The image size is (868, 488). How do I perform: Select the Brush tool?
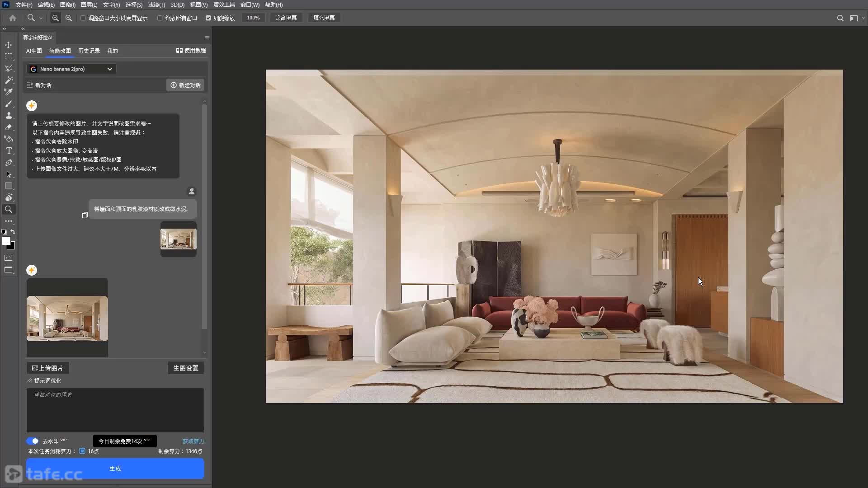click(9, 103)
